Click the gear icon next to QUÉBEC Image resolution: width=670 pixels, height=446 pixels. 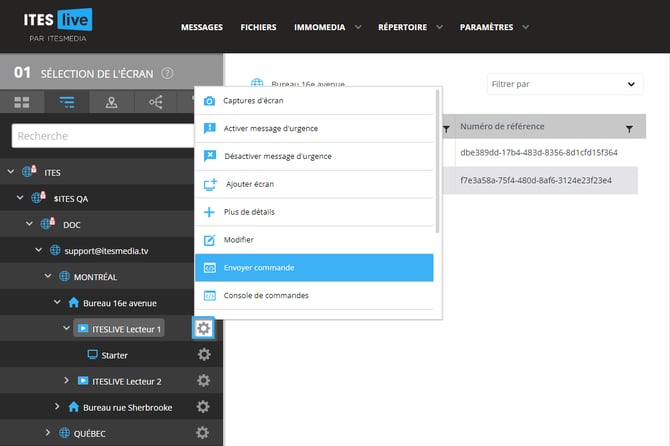[x=204, y=433]
